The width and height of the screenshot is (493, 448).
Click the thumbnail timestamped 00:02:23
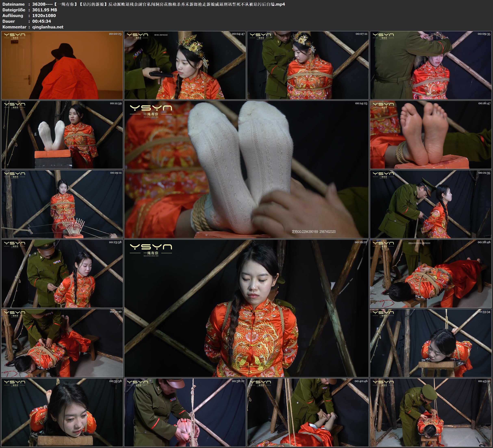(62, 65)
